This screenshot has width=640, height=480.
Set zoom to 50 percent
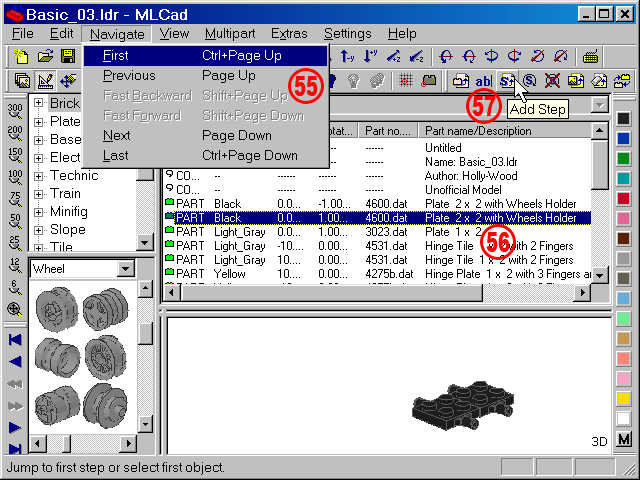15,221
